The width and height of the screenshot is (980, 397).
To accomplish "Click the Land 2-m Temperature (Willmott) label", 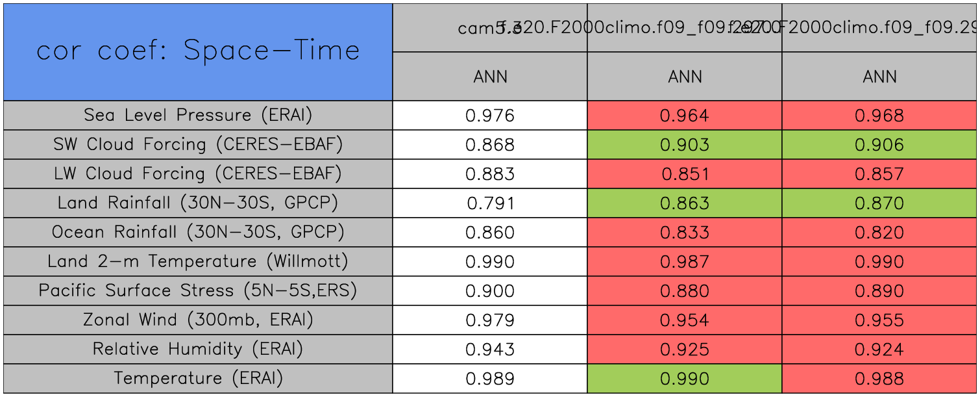I will point(198,262).
